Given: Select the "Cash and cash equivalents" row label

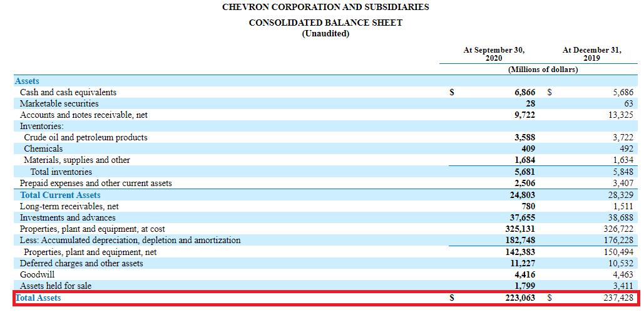Looking at the screenshot, I should tap(68, 93).
